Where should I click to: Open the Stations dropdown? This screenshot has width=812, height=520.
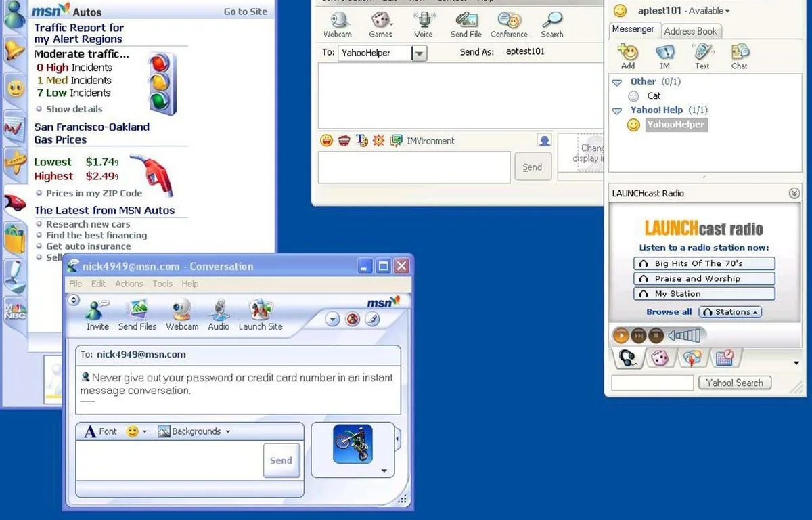(x=731, y=312)
